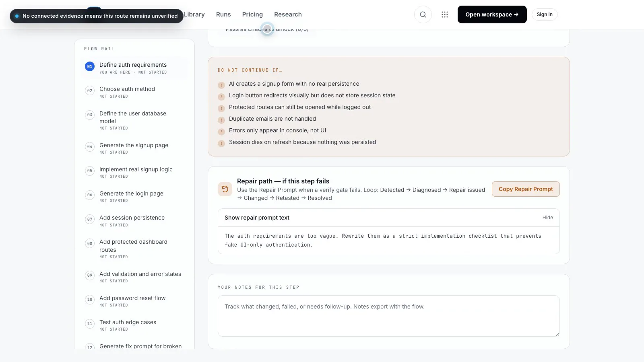Open the apps grid menu icon

pyautogui.click(x=444, y=14)
